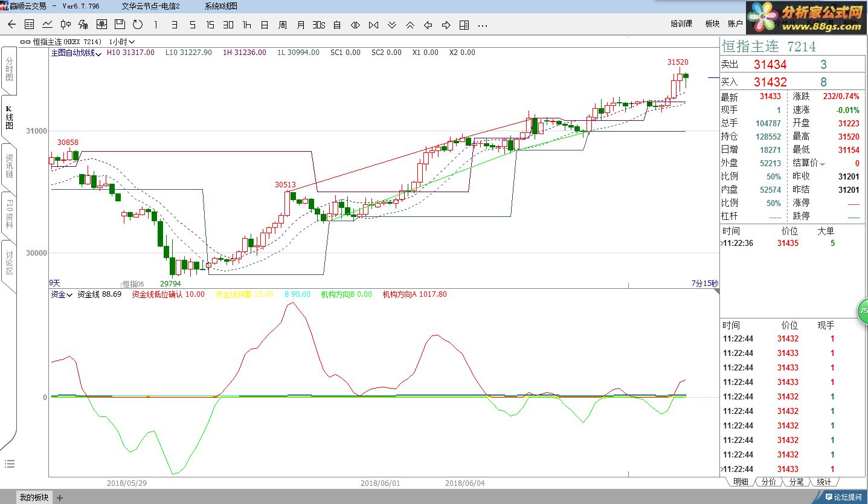This screenshot has width=868, height=504.
Task: Click the circular refresh icon
Action: 138,25
